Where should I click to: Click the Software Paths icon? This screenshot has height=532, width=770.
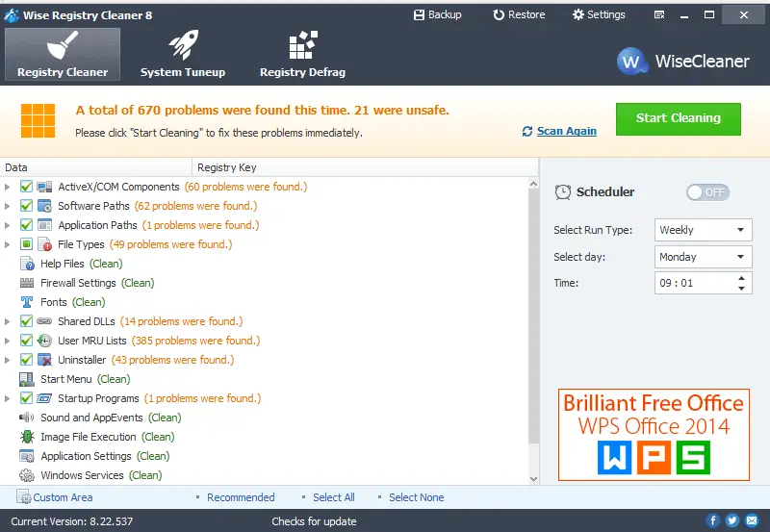(44, 206)
